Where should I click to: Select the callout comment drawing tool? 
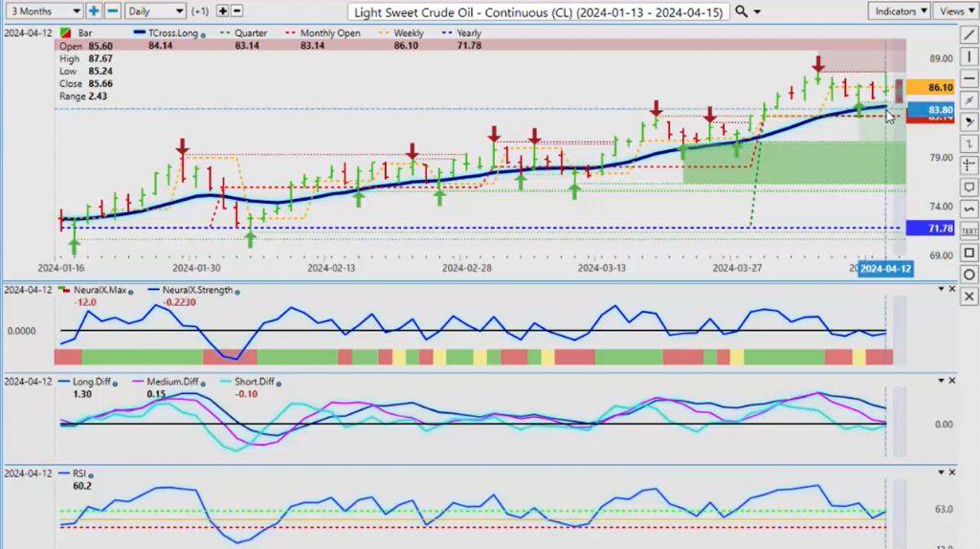[x=969, y=187]
